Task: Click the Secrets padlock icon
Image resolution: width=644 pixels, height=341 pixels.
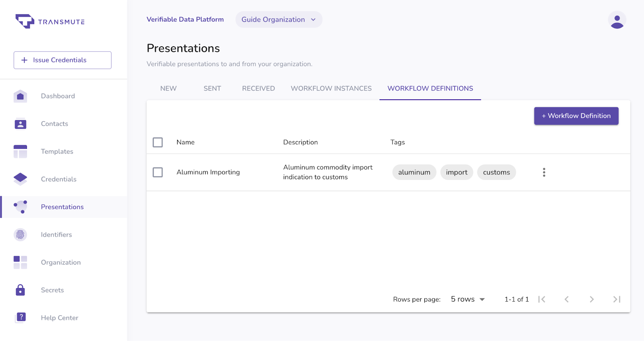Action: [20, 290]
